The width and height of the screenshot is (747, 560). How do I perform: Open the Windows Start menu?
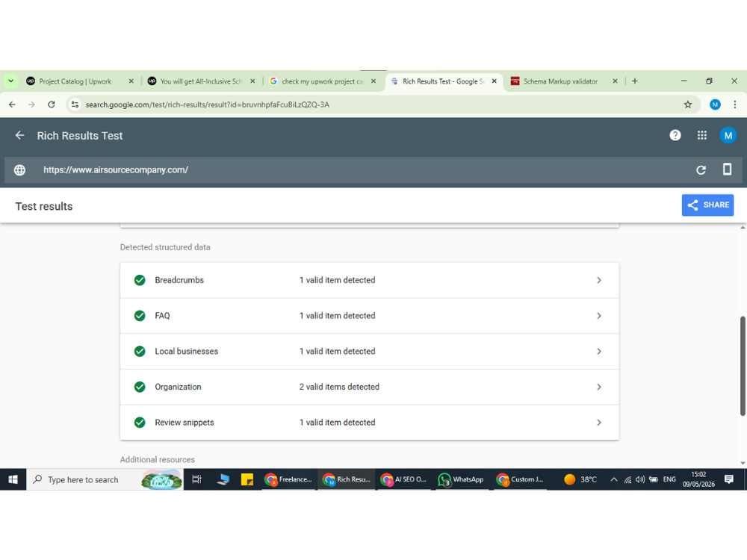point(13,479)
